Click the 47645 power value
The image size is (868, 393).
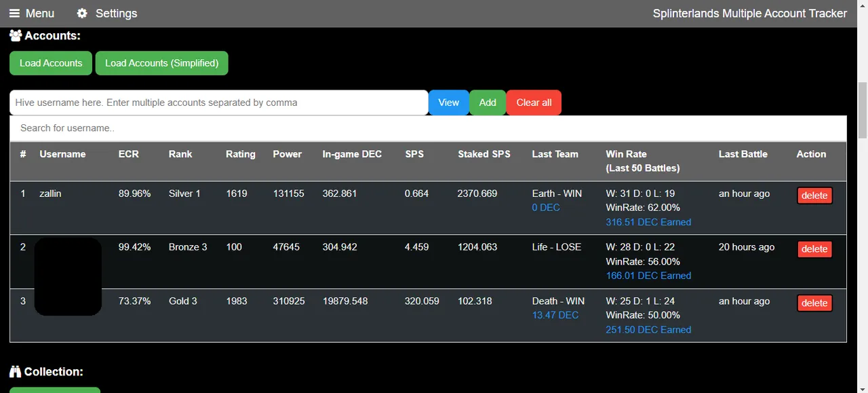tap(286, 247)
